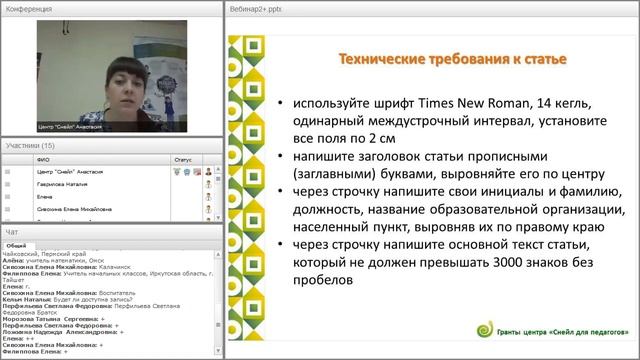This screenshot has width=640, height=360.
Task: Click chat message reading Воспитатель
Action: (x=69, y=293)
